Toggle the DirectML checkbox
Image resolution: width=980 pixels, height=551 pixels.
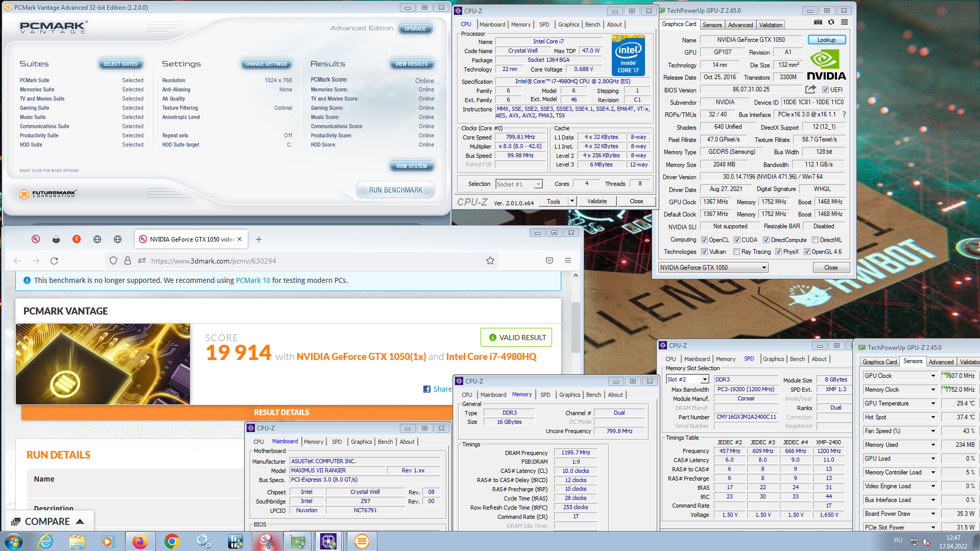pyautogui.click(x=816, y=240)
